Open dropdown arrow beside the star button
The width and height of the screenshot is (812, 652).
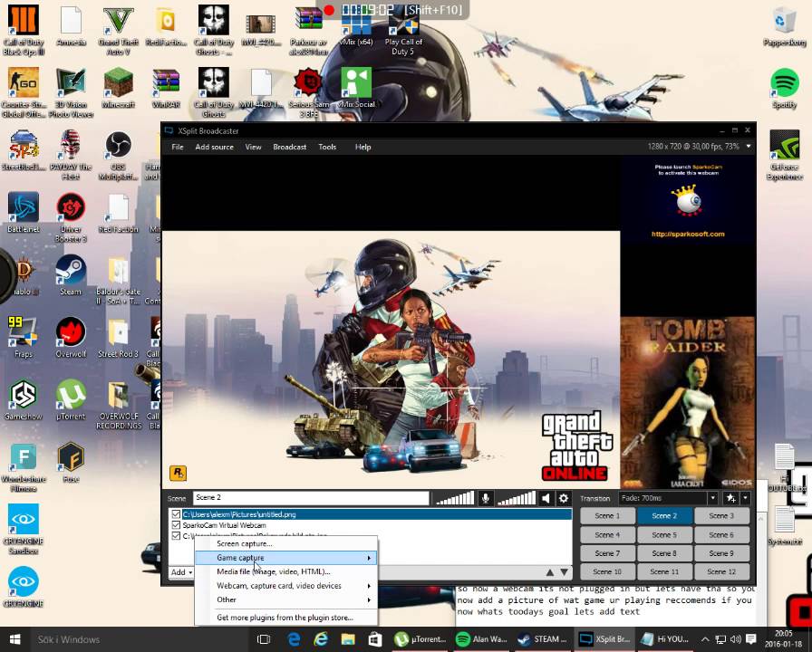tap(745, 498)
